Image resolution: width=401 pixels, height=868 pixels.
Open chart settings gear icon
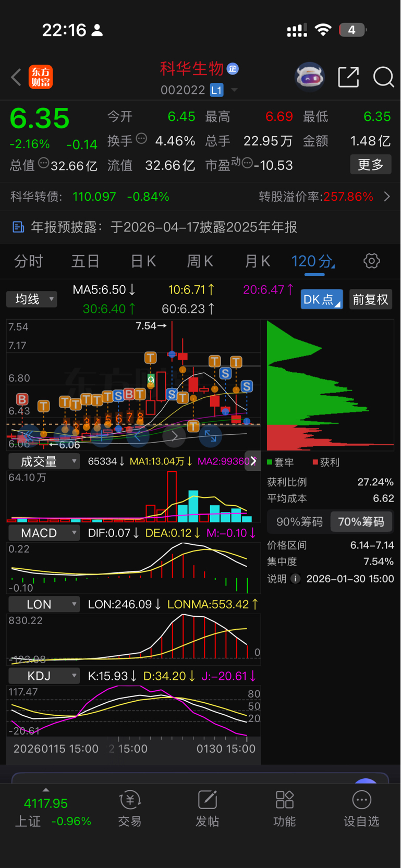371,261
